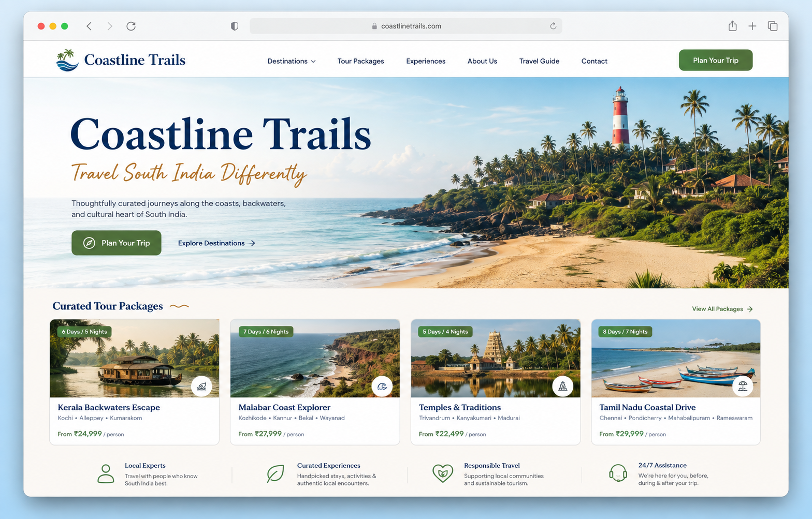Screen dimensions: 812x519
Task: Go to the About Us page
Action: [482, 61]
